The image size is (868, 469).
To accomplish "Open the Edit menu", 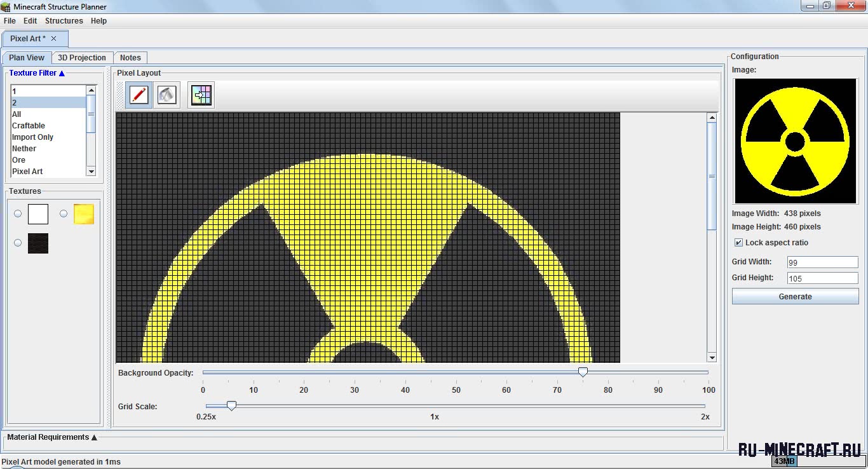I will (x=31, y=21).
